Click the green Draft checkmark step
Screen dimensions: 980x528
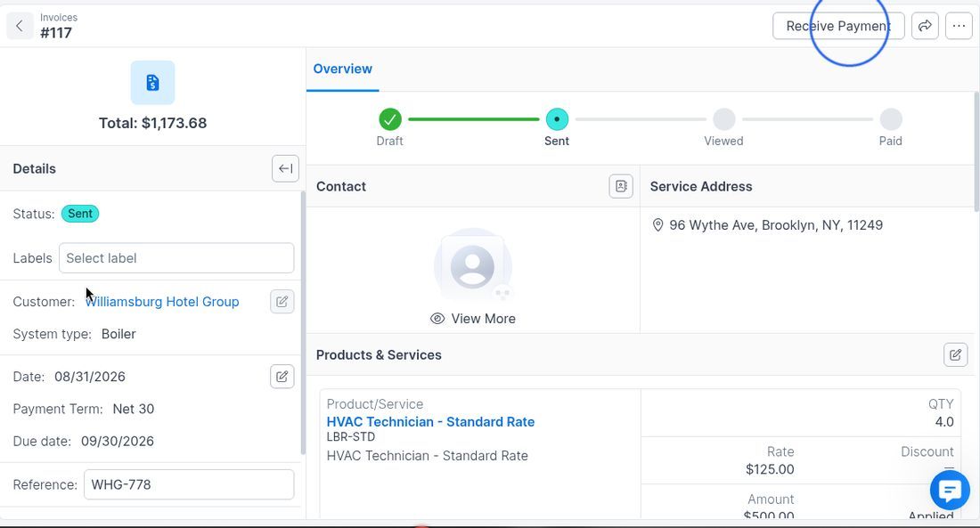tap(389, 118)
